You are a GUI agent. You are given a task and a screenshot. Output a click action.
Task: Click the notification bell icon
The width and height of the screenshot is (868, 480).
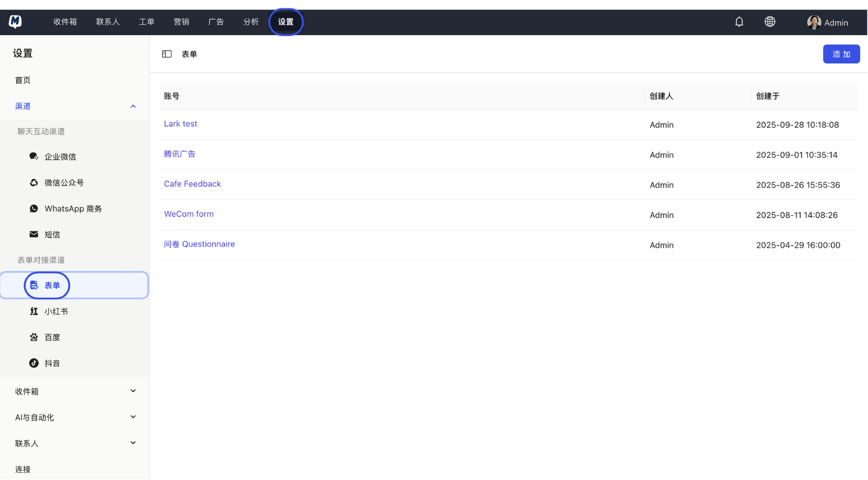pos(739,22)
